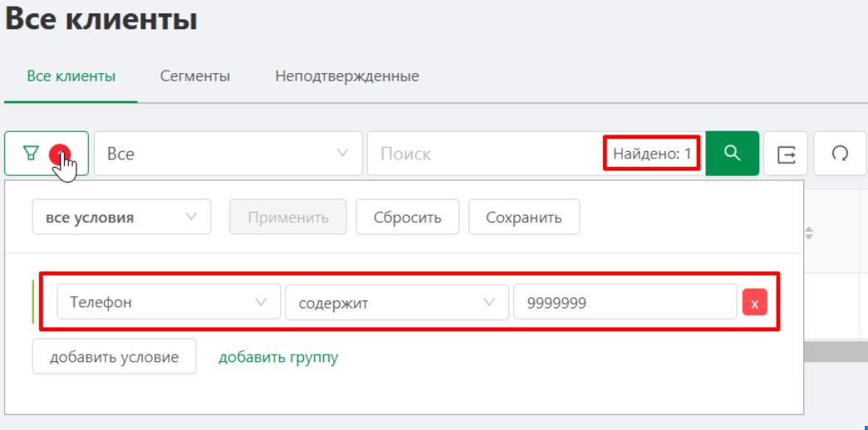Open the содержит operator dropdown
The width and height of the screenshot is (868, 430).
[x=397, y=302]
